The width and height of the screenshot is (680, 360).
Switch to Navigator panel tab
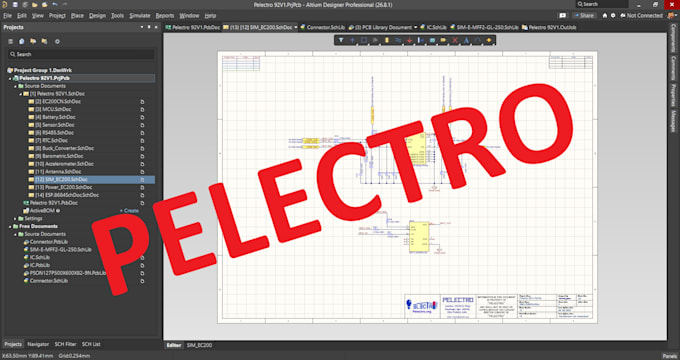(x=38, y=344)
